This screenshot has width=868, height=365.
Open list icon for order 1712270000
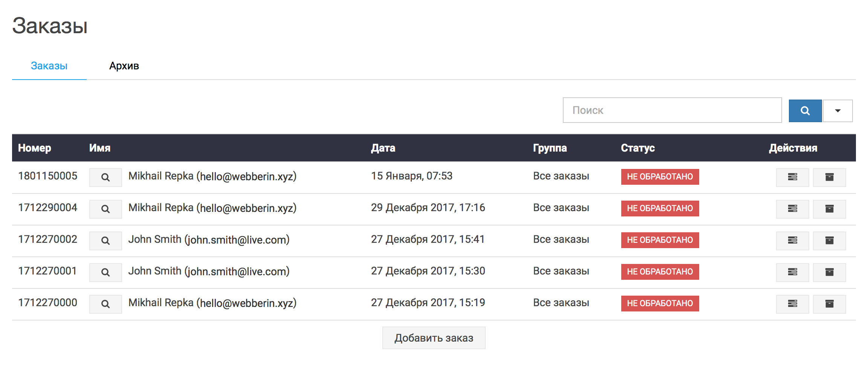pyautogui.click(x=792, y=304)
